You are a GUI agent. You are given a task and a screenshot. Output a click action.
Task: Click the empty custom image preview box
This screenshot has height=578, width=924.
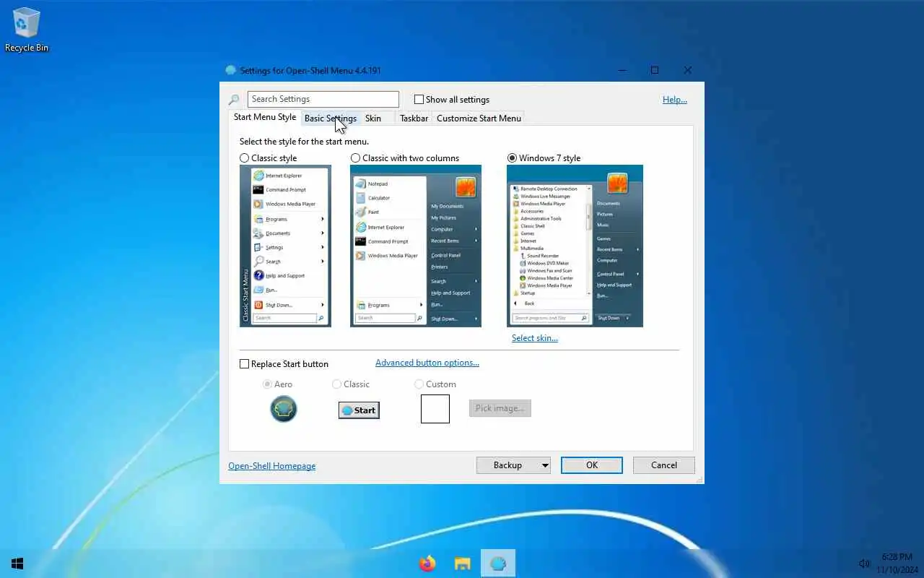coord(435,409)
